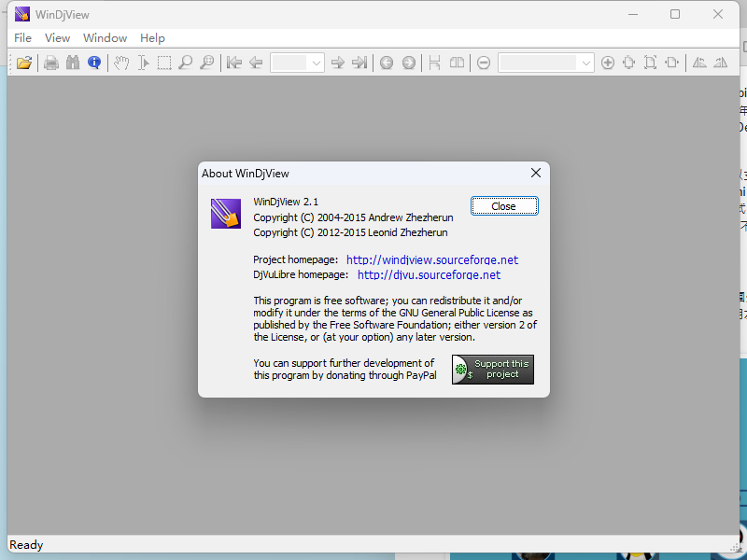The image size is (747, 560).
Task: Close the main WinDjView window
Action: click(718, 14)
